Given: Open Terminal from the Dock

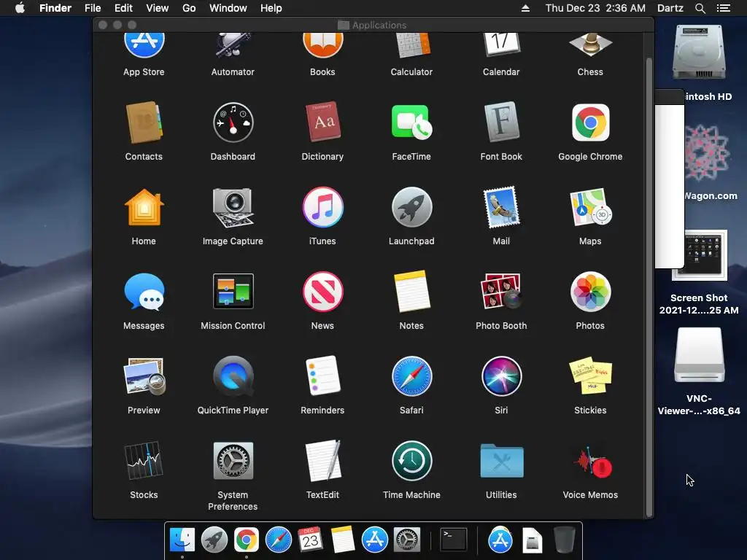Looking at the screenshot, I should (x=454, y=540).
